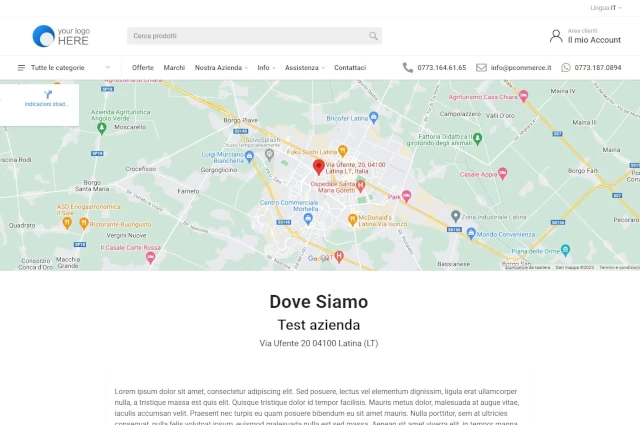The width and height of the screenshot is (640, 425).
Task: Click the email envelope icon
Action: coord(481,67)
